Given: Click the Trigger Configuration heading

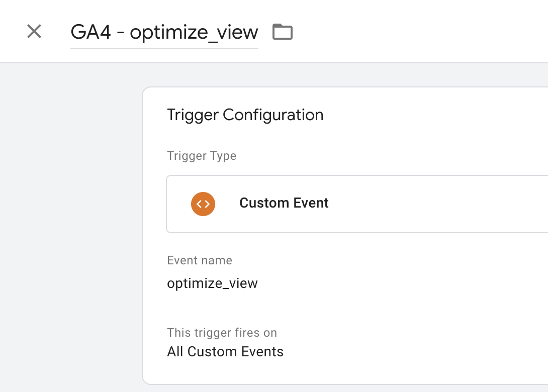Looking at the screenshot, I should [x=245, y=115].
